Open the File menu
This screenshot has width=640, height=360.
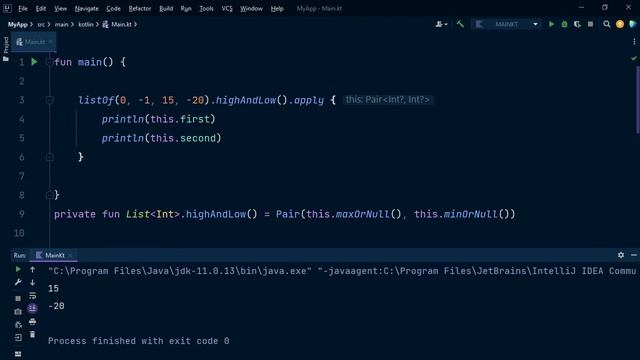click(x=23, y=8)
